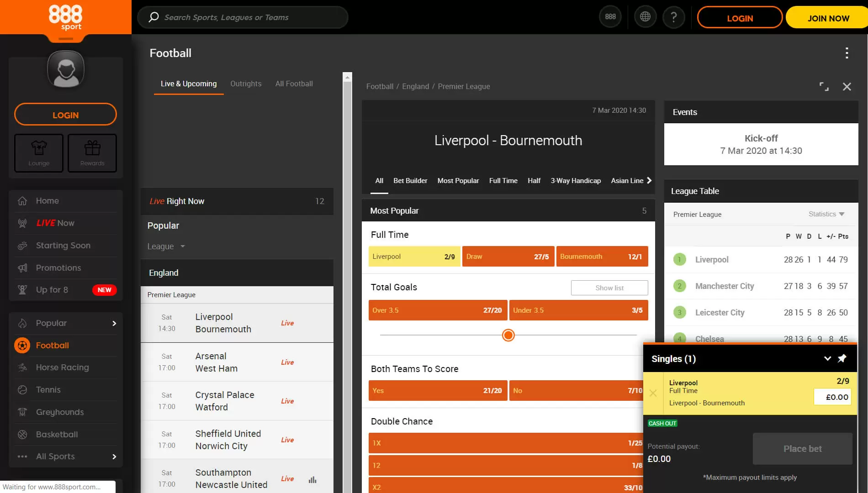Click the globe language icon
Viewport: 868px width, 493px height.
[x=645, y=17]
